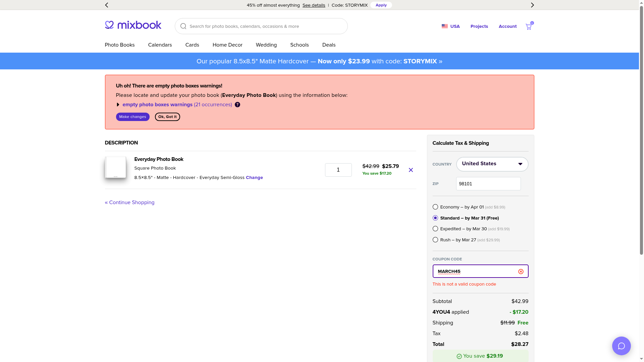Open the United States country dropdown
This screenshot has height=362, width=644.
click(492, 164)
